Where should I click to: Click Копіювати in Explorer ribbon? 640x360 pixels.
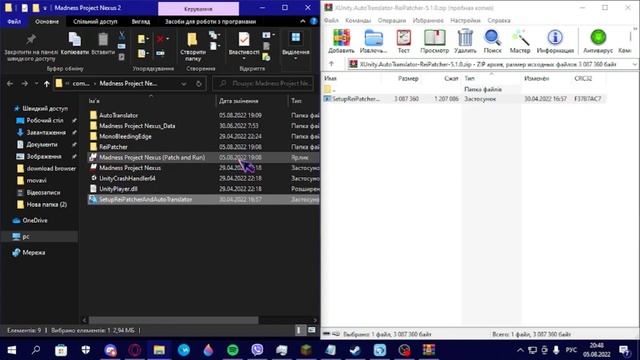pyautogui.click(x=75, y=44)
